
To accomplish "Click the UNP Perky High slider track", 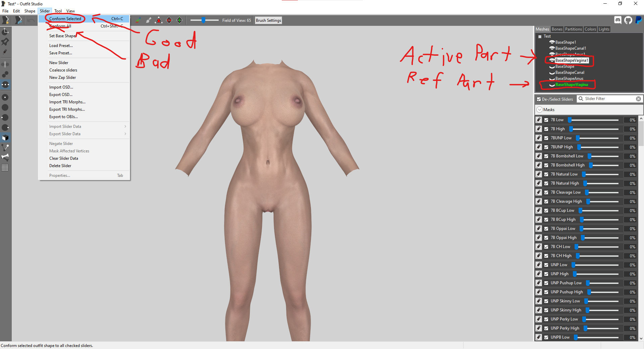I will tap(601, 328).
